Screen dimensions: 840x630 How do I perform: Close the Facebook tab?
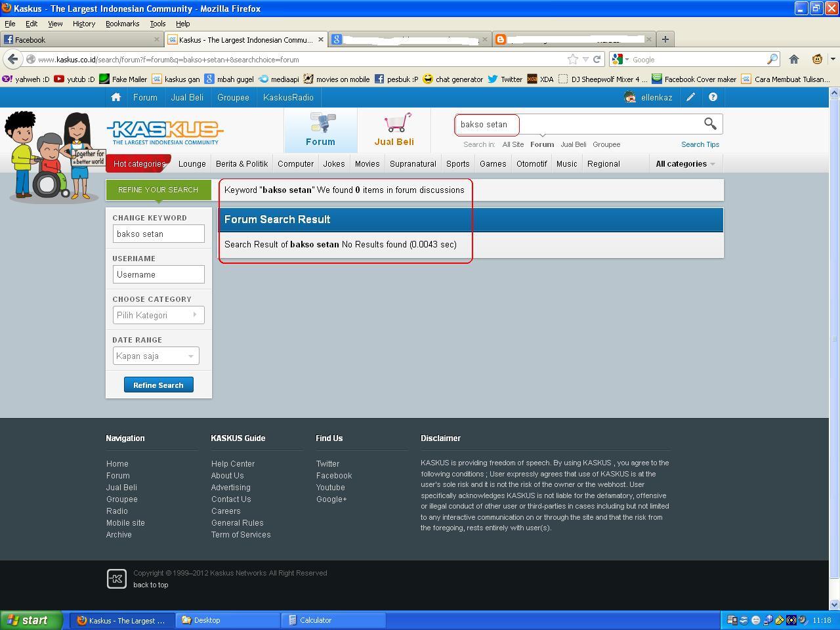(156, 39)
